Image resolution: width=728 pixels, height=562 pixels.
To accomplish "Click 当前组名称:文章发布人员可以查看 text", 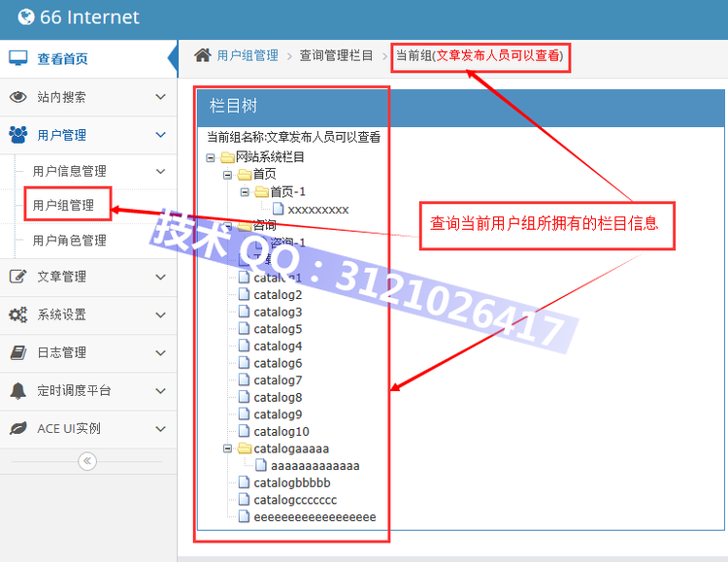I will [293, 137].
